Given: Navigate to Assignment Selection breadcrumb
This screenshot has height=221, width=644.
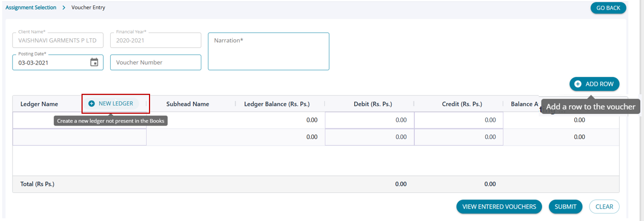Looking at the screenshot, I should [x=31, y=8].
